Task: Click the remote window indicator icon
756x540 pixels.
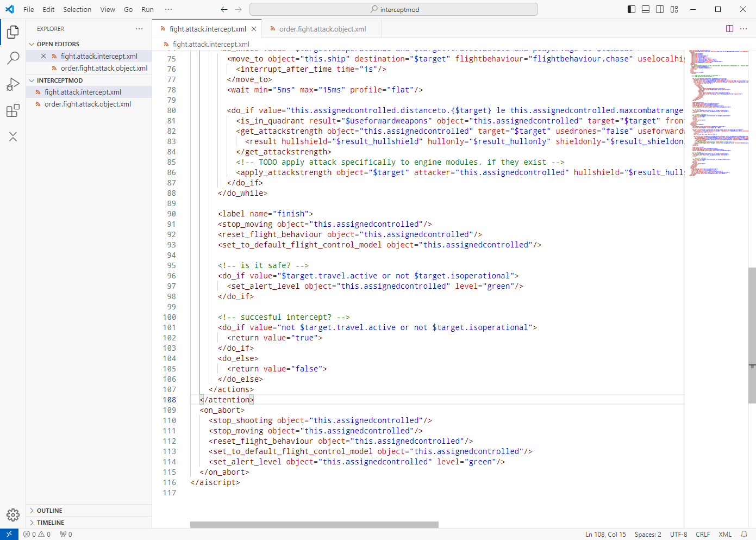Action: 9,534
